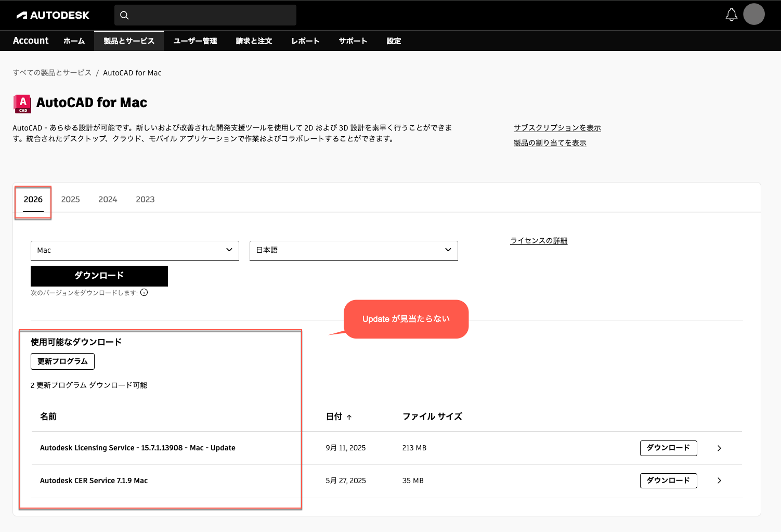Screen dimensions: 781x532
Task: Open the Mac platform dropdown
Action: (135, 250)
